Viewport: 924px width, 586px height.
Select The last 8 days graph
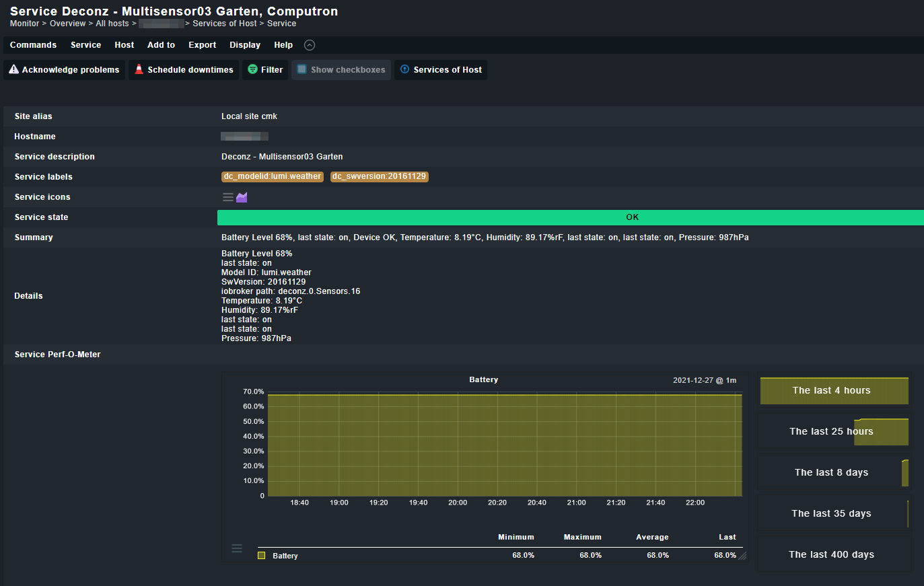tap(834, 473)
